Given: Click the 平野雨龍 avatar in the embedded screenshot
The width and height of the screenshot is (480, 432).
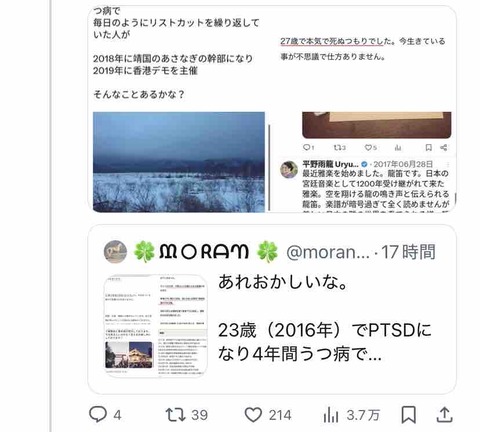Looking at the screenshot, I should pos(289,169).
